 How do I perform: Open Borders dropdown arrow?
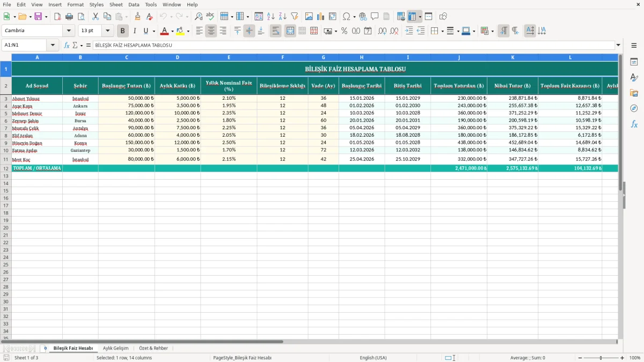click(442, 31)
